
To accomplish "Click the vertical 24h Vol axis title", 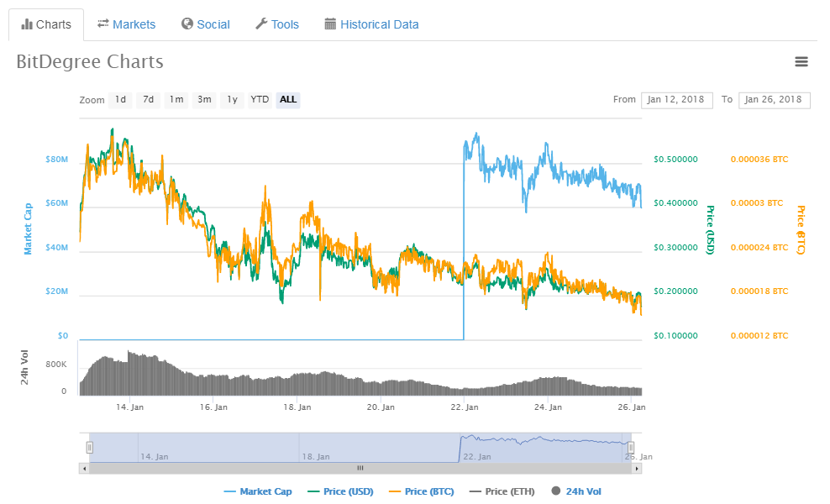I will pos(24,367).
